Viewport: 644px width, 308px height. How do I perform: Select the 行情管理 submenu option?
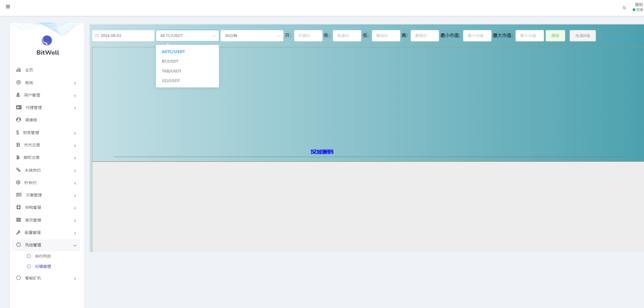pos(43,266)
